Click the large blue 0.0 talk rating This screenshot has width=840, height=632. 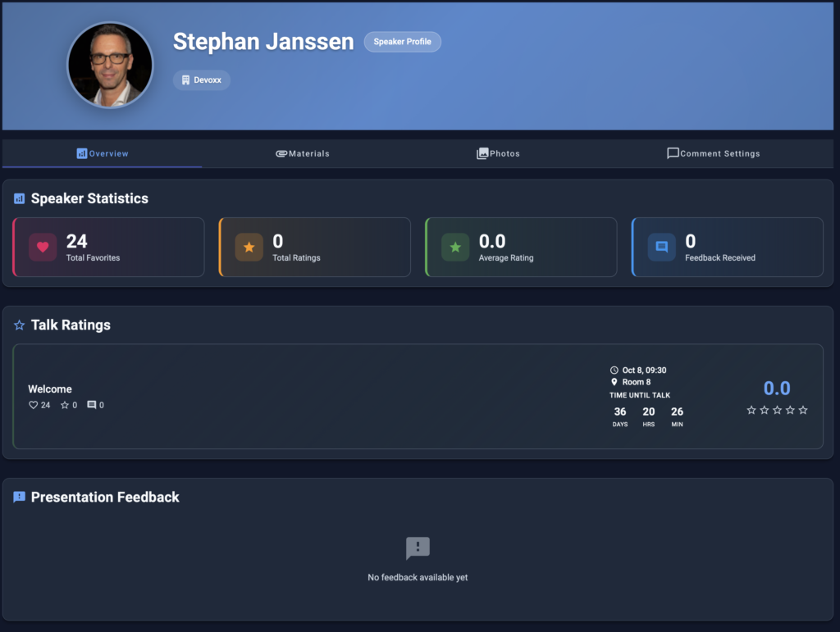777,388
